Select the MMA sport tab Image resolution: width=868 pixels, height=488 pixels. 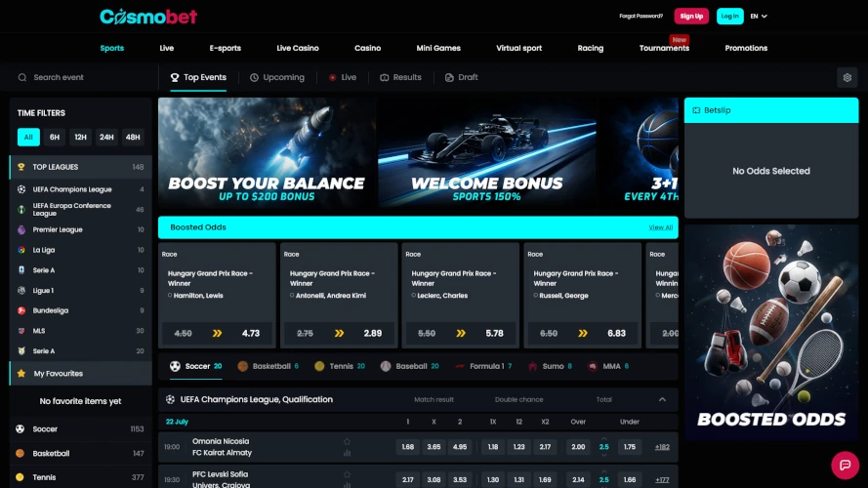(608, 366)
